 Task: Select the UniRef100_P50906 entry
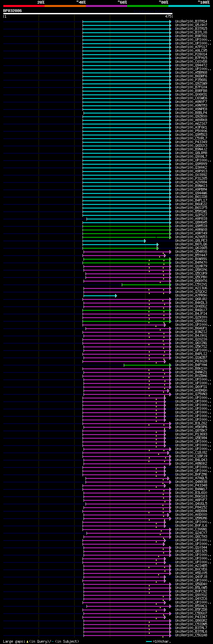click(x=191, y=131)
